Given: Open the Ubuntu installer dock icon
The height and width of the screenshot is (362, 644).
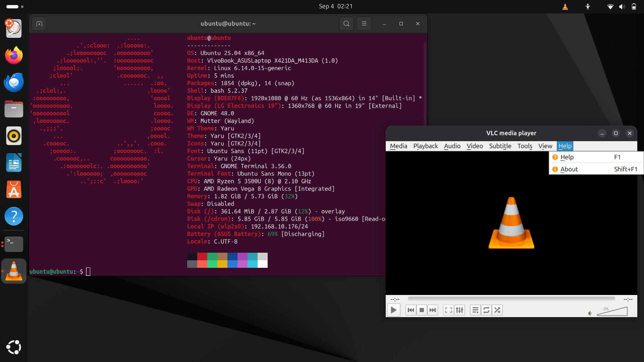Looking at the screenshot, I should tap(14, 28).
